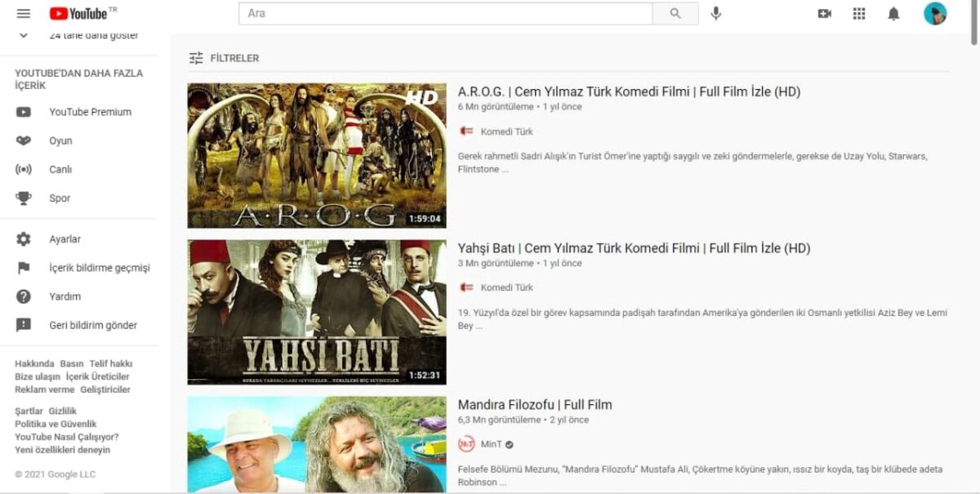
Task: Show notifications via bell icon
Action: pos(894,14)
